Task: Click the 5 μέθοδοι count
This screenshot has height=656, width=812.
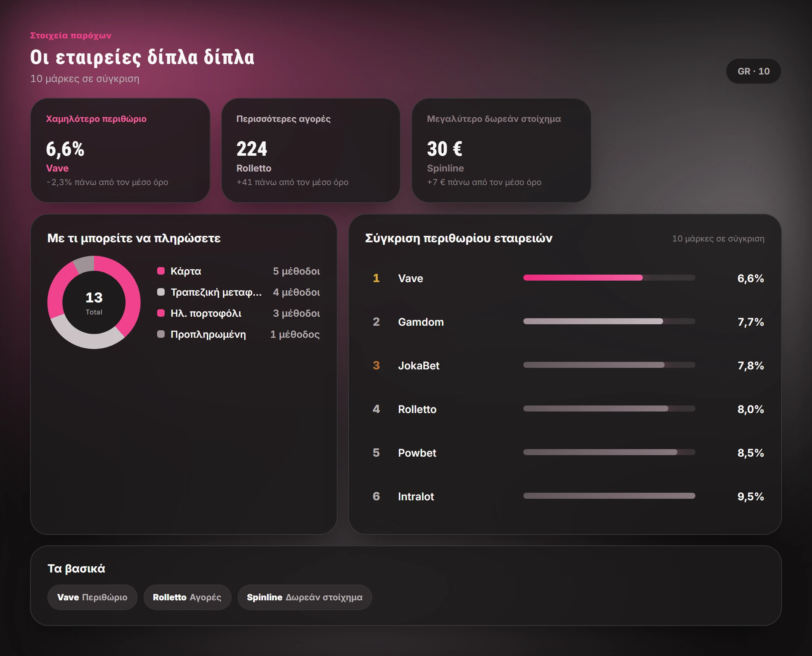Action: pos(296,271)
